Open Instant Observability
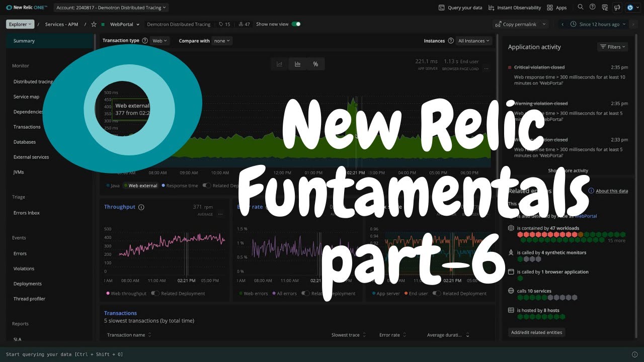Image resolution: width=644 pixels, height=362 pixels. tap(514, 8)
